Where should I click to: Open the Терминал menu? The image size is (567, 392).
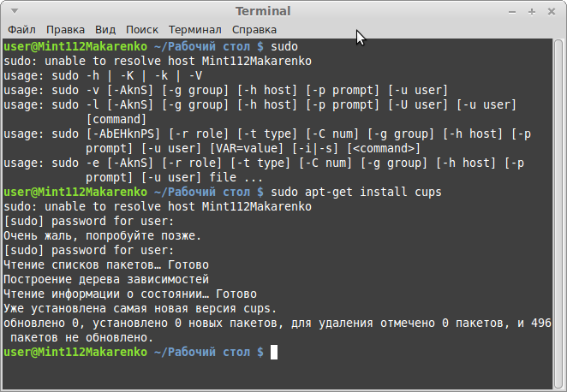click(194, 29)
